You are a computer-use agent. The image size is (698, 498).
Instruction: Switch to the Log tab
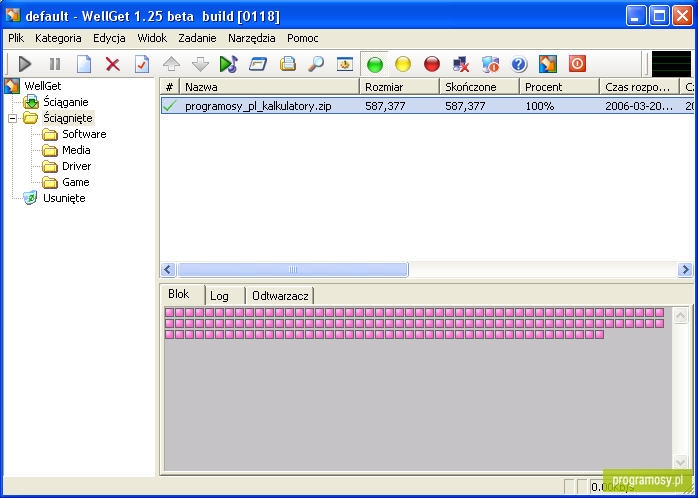pyautogui.click(x=219, y=296)
